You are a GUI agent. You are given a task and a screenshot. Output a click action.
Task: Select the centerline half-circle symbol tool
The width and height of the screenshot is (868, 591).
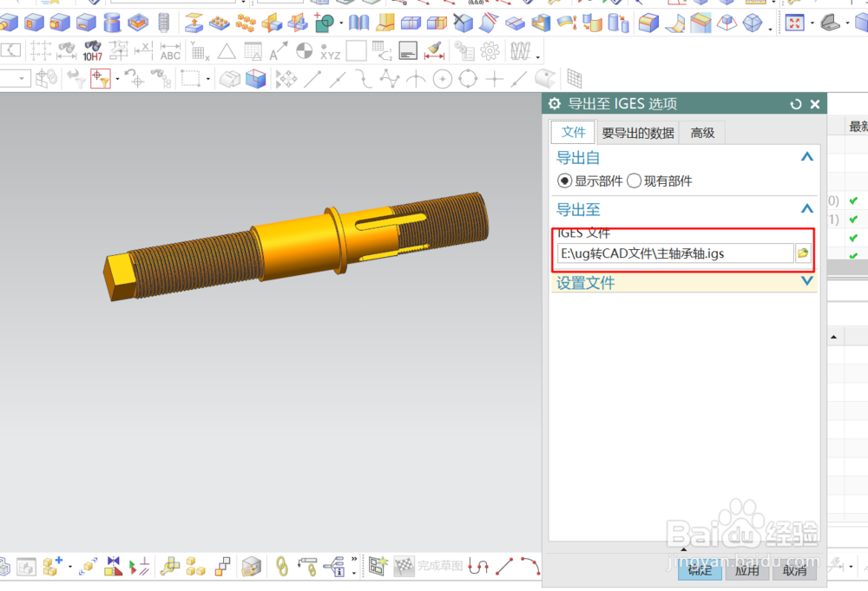[304, 51]
